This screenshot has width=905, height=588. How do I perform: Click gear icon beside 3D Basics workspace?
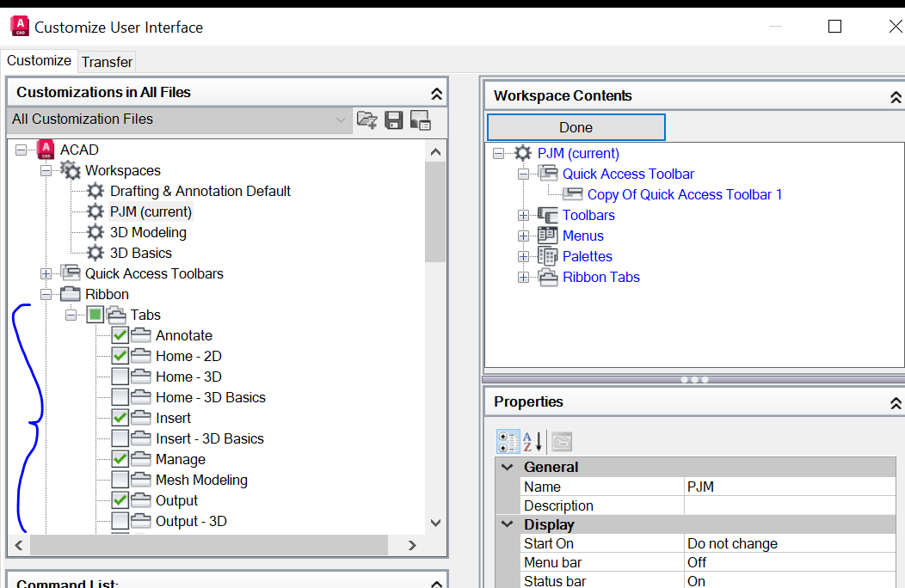pos(95,253)
